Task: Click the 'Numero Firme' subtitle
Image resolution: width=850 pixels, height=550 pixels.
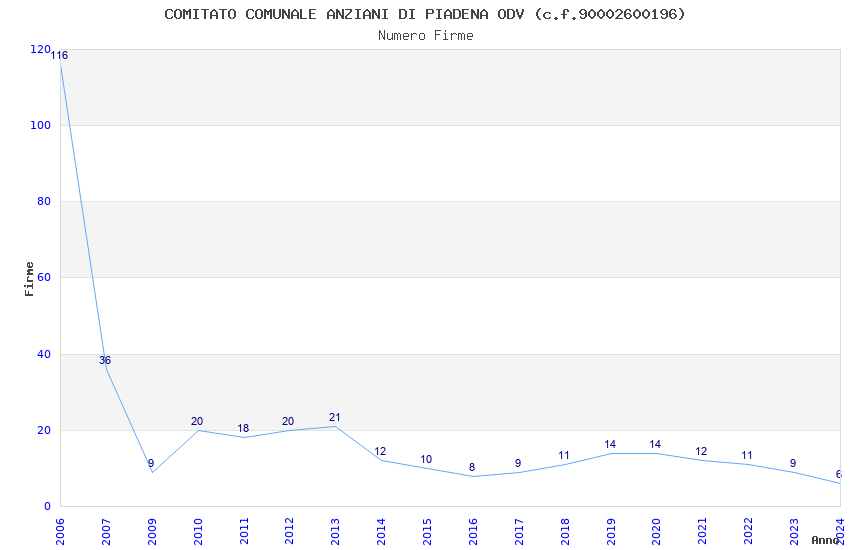Action: coord(425,36)
